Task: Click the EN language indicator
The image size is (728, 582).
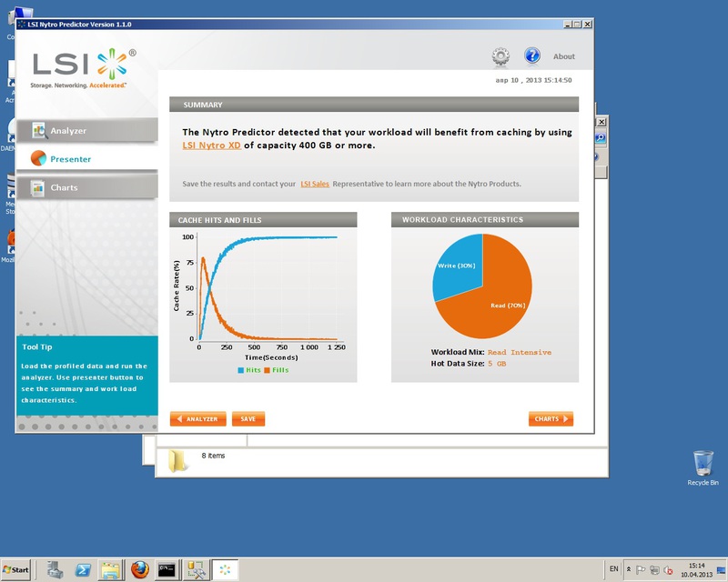Action: point(613,568)
